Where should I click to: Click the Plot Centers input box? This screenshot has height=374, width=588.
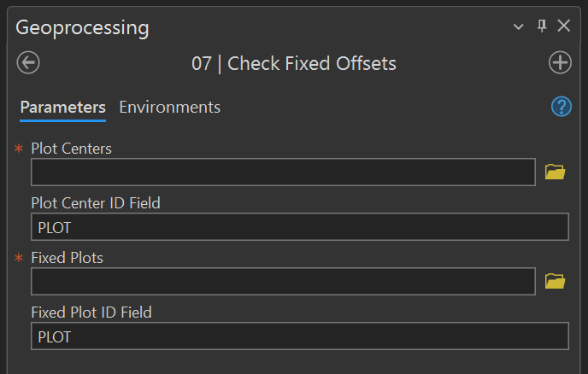coord(283,172)
